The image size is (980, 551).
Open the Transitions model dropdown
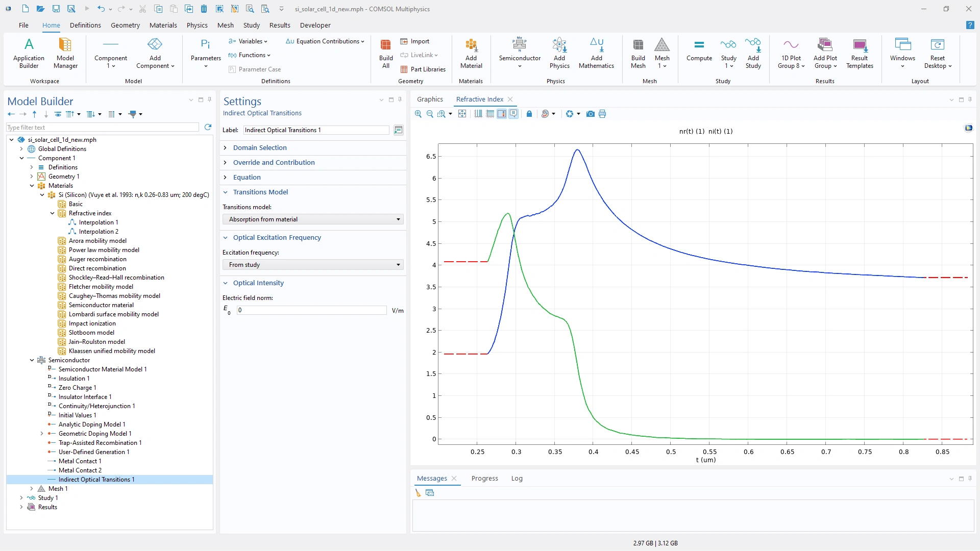pos(313,219)
